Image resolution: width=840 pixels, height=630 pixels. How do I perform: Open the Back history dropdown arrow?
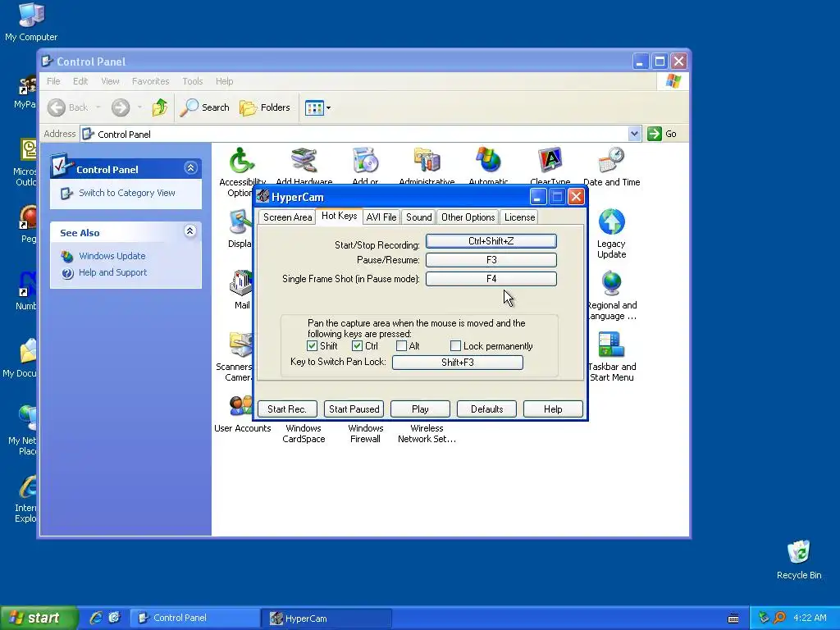[98, 107]
